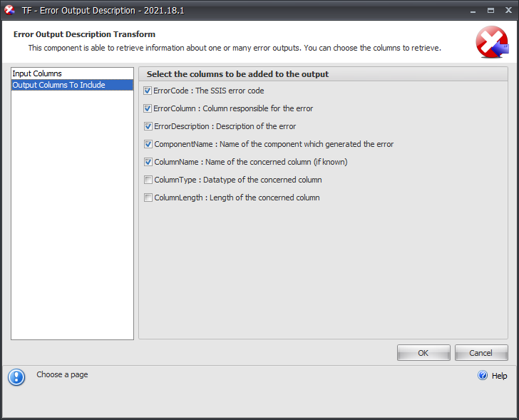Screen dimensions: 519x420
Task: Close the Error Output Description window
Action: click(509, 10)
